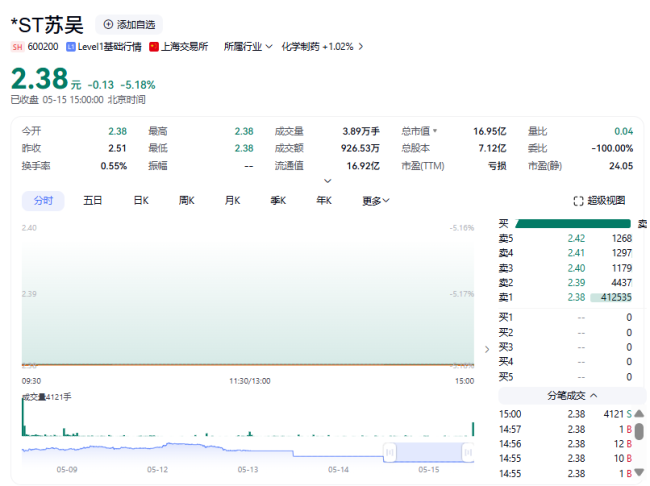Open the 更多 chart period dropdown
The height and width of the screenshot is (486, 650).
tap(375, 201)
